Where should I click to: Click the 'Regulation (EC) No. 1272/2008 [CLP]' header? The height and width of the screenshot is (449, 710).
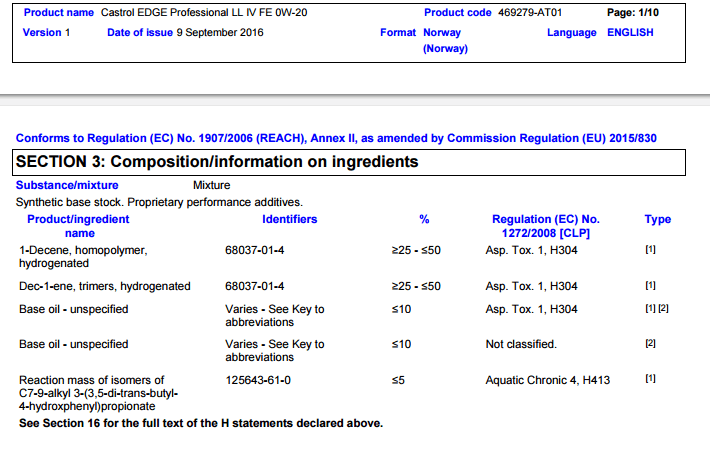(546, 226)
